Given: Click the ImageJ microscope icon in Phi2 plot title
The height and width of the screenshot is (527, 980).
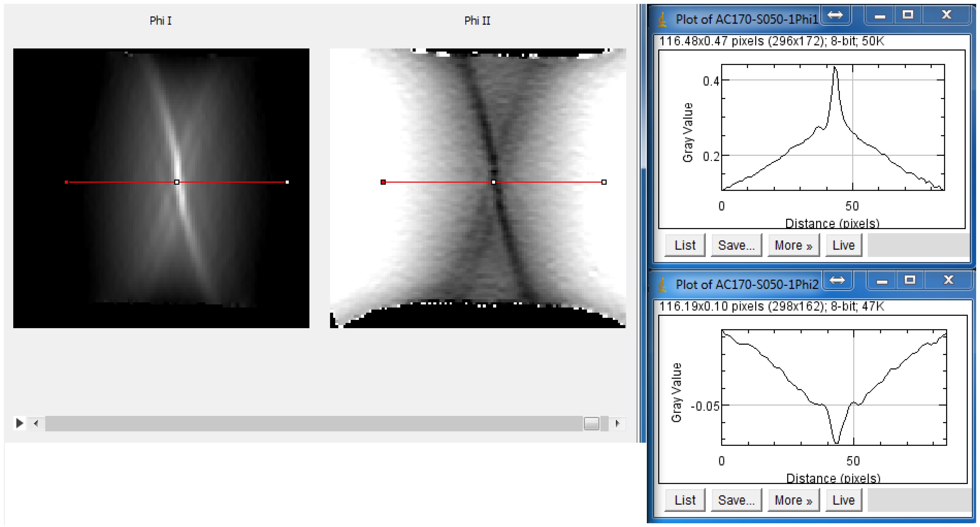Looking at the screenshot, I should (662, 285).
